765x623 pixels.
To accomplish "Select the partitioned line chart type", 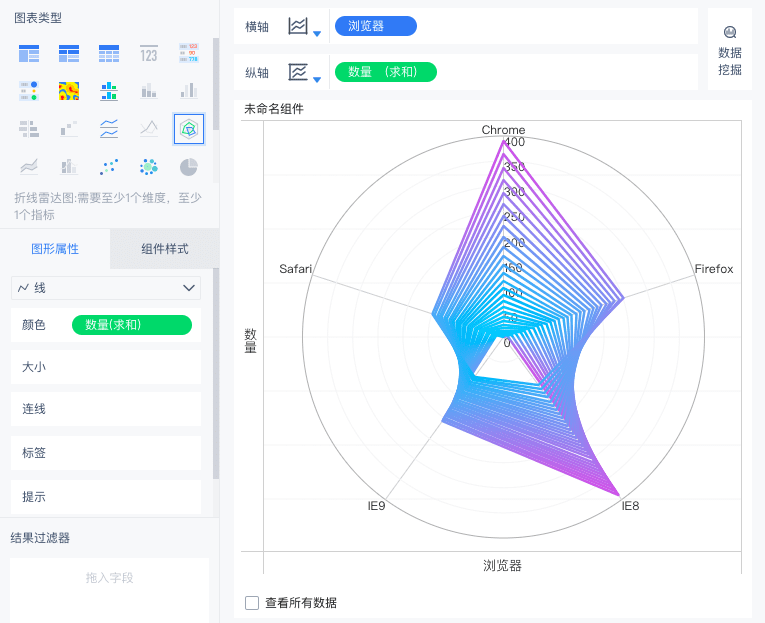I will 109,129.
